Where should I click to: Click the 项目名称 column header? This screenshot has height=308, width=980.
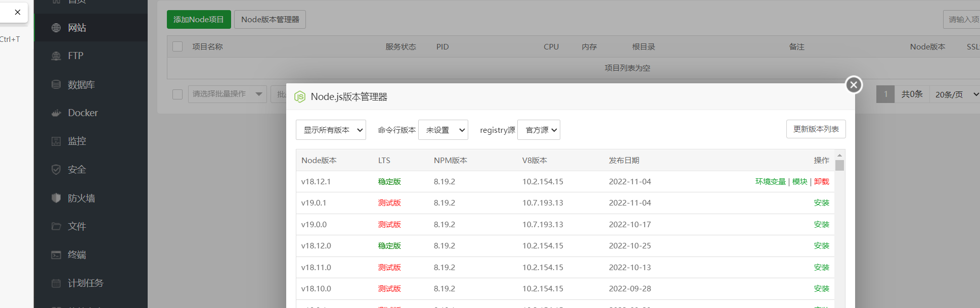207,46
